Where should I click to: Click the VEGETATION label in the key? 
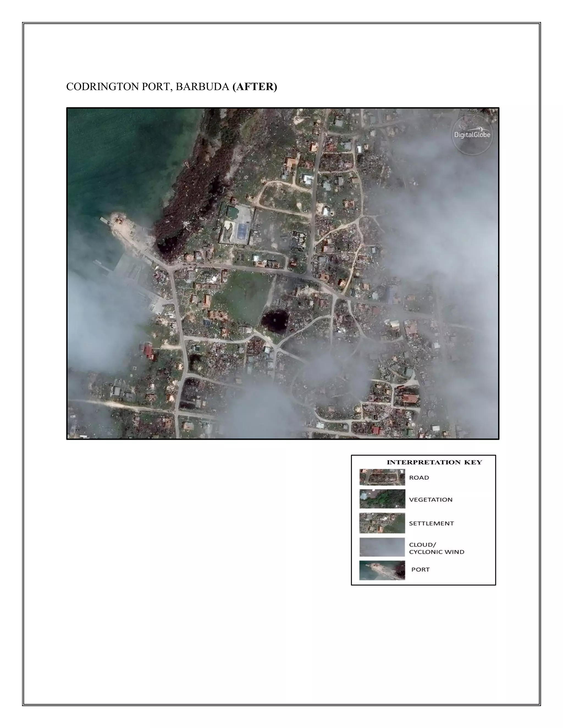430,500
